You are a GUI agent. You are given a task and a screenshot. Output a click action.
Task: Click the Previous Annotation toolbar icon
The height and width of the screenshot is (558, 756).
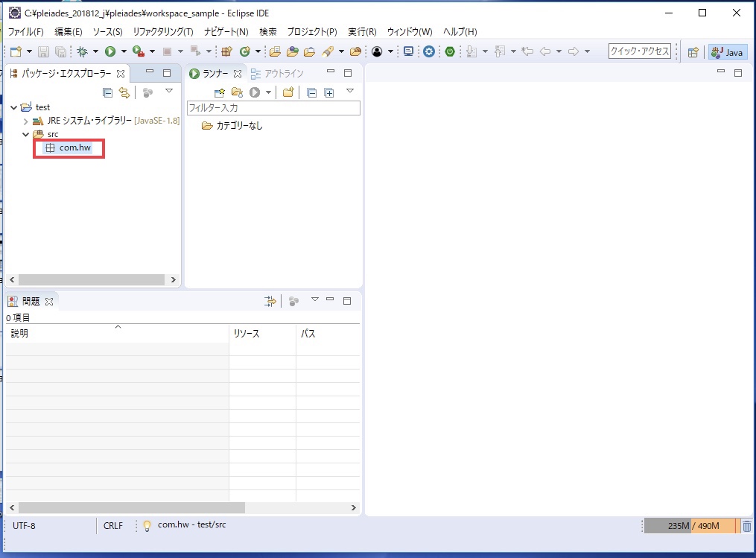point(500,51)
